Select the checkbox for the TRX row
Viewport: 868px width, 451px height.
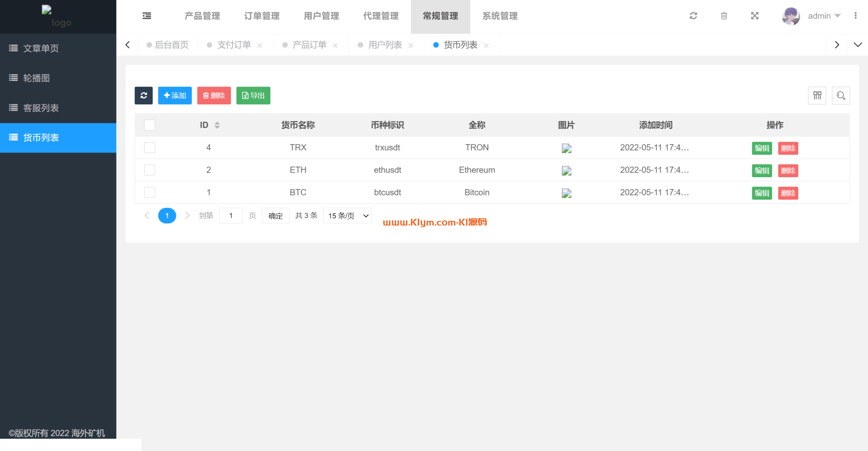(150, 148)
